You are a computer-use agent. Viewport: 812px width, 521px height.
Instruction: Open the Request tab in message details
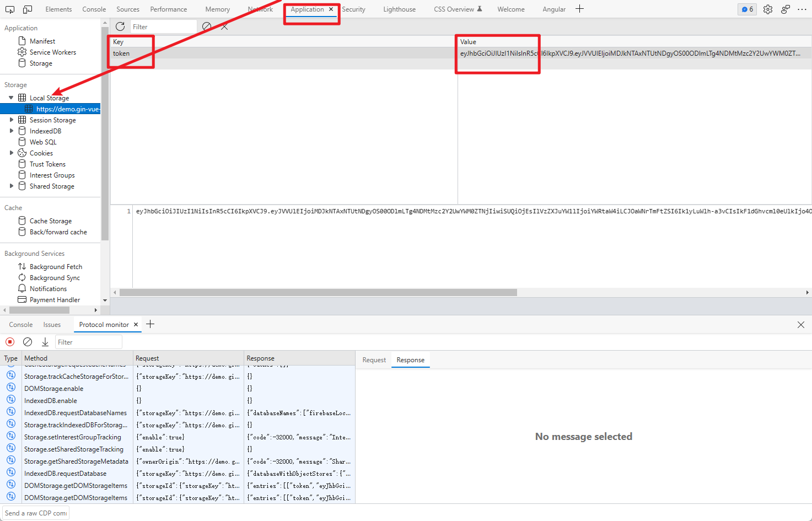374,360
